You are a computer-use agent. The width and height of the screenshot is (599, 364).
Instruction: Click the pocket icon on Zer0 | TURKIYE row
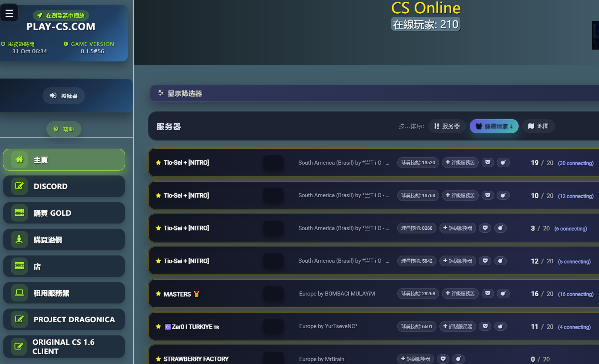[485, 326]
